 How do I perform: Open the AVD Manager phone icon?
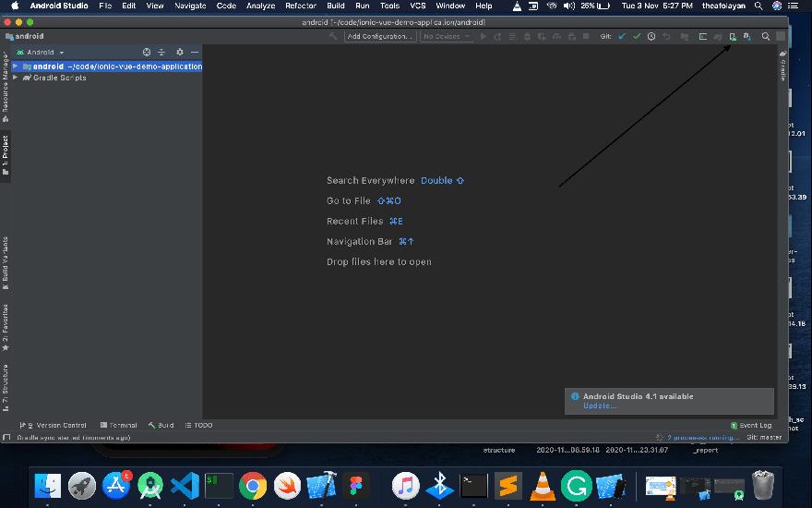(733, 36)
